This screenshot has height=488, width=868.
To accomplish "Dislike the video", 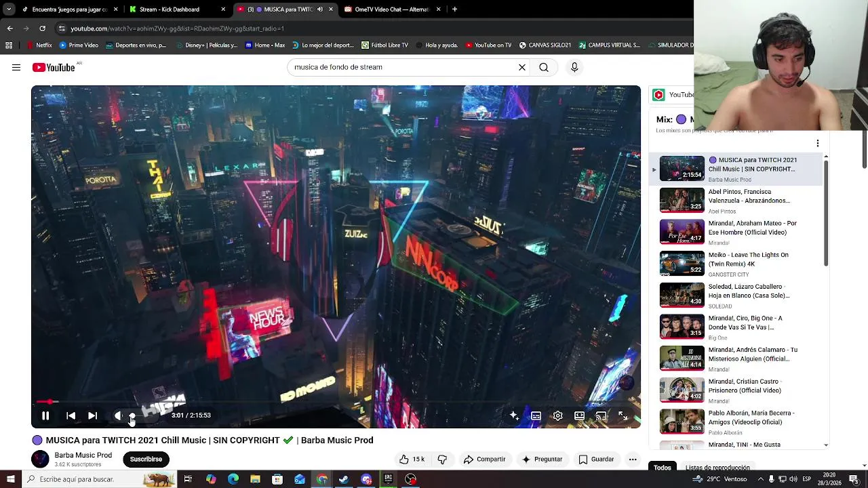I will 442,459.
